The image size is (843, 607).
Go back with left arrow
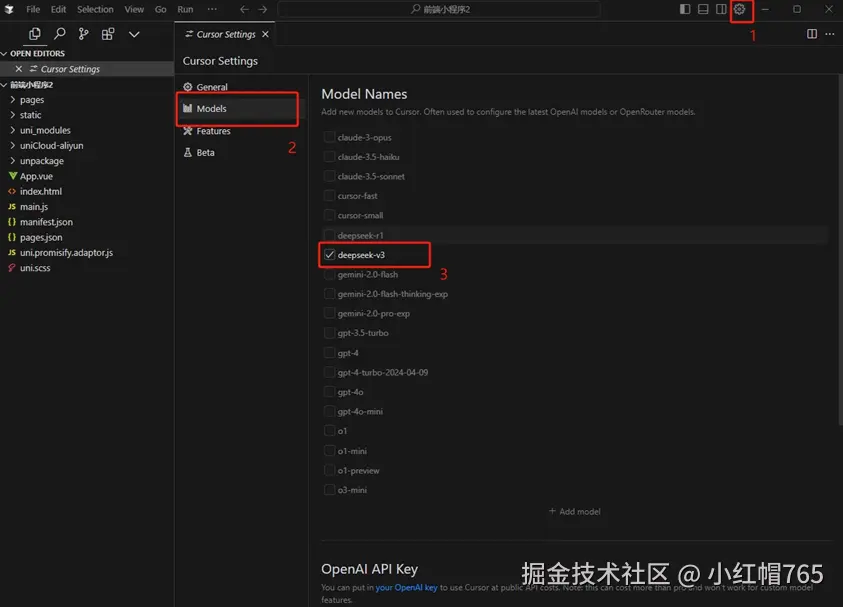[x=244, y=9]
